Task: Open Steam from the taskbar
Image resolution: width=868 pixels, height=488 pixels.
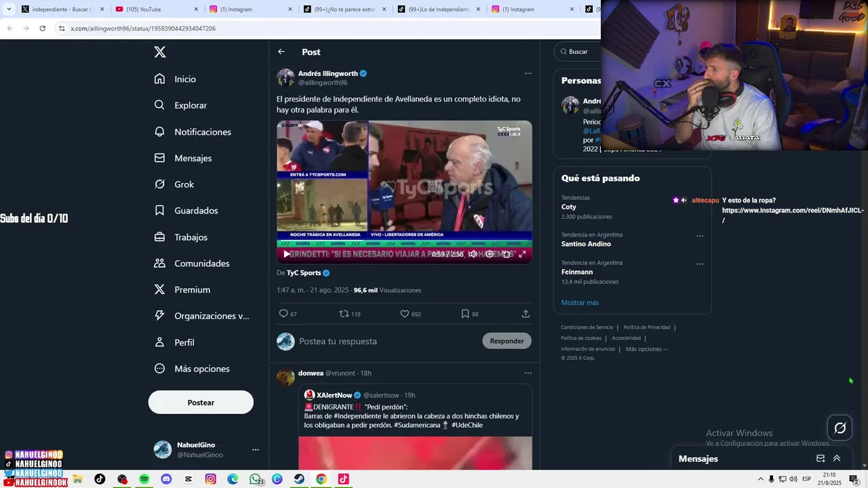Action: coord(299,479)
